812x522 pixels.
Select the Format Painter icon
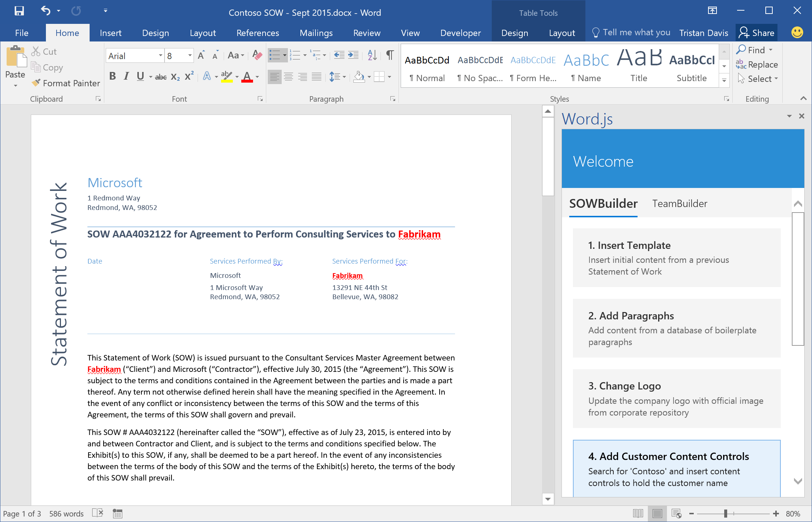(36, 83)
